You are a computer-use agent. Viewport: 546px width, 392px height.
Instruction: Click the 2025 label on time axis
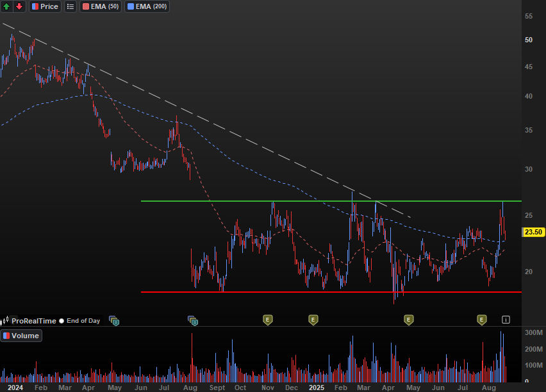click(317, 388)
